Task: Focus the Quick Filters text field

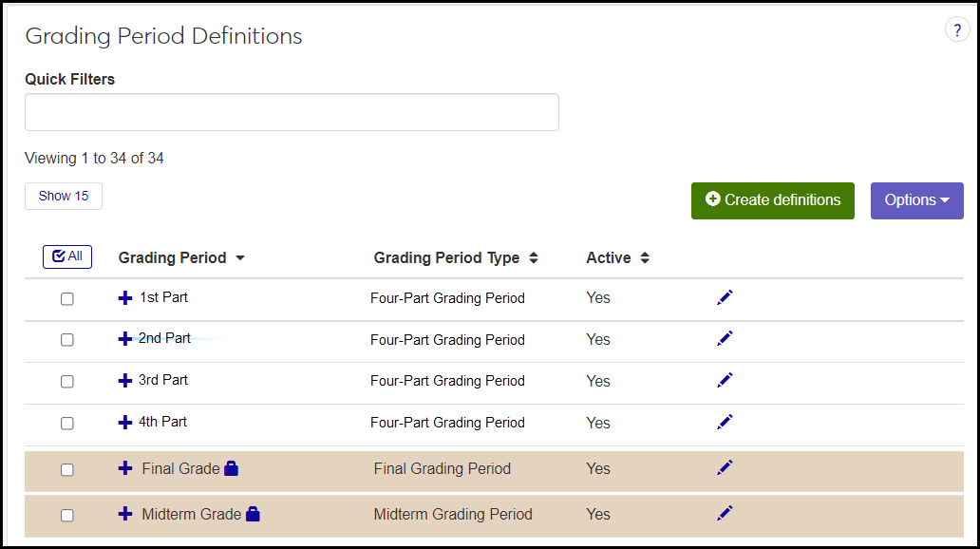Action: [x=292, y=112]
